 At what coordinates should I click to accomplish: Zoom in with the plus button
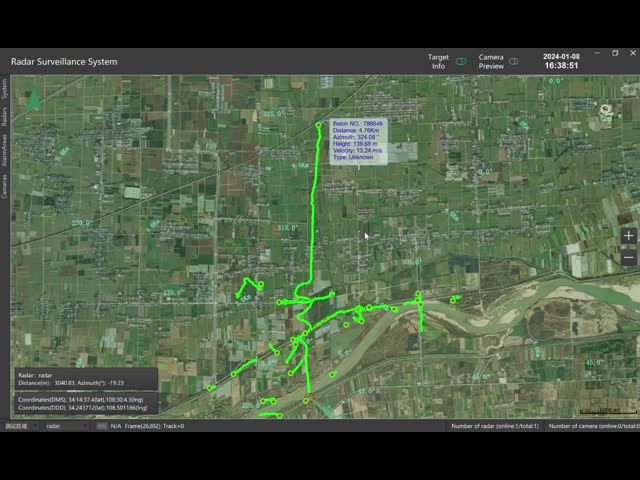click(x=629, y=236)
